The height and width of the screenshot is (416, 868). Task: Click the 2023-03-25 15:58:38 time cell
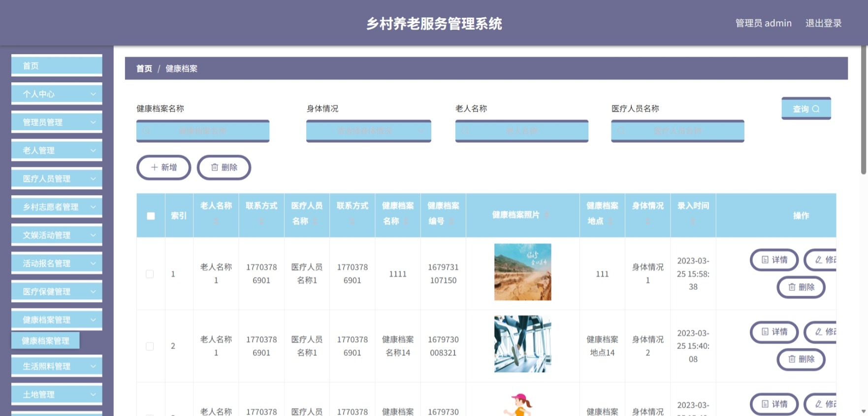click(x=693, y=274)
